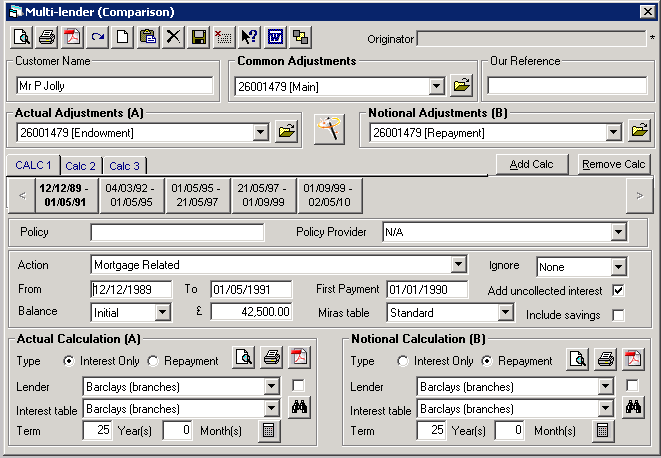Expand Notional Adjustments (B) dropdown
This screenshot has height=458, width=661.
[614, 132]
